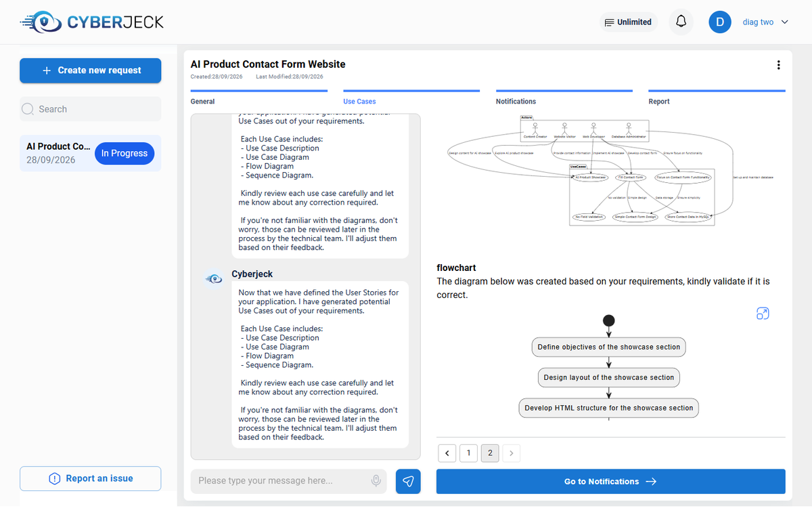Go to next use case page
Image resolution: width=812 pixels, height=508 pixels.
coord(512,453)
